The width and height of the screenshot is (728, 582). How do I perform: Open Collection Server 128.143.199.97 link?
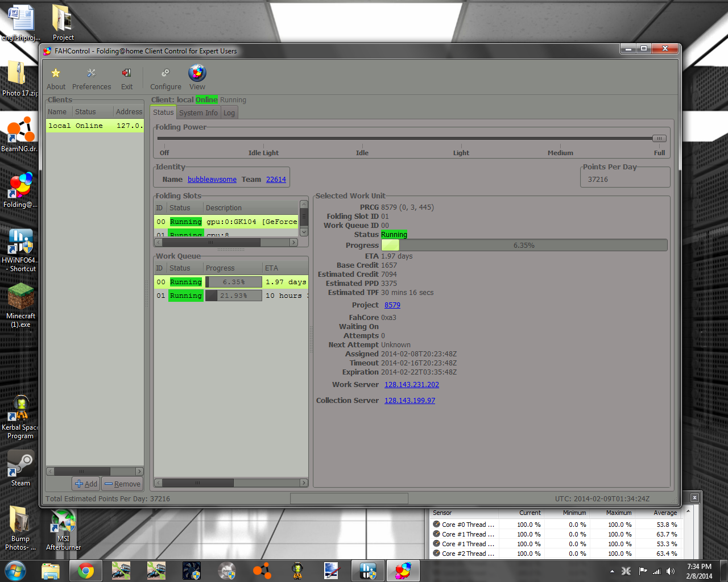point(409,401)
